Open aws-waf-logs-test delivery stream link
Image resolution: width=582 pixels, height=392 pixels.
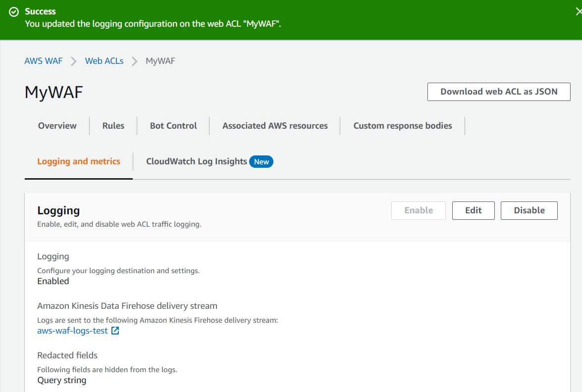72,331
